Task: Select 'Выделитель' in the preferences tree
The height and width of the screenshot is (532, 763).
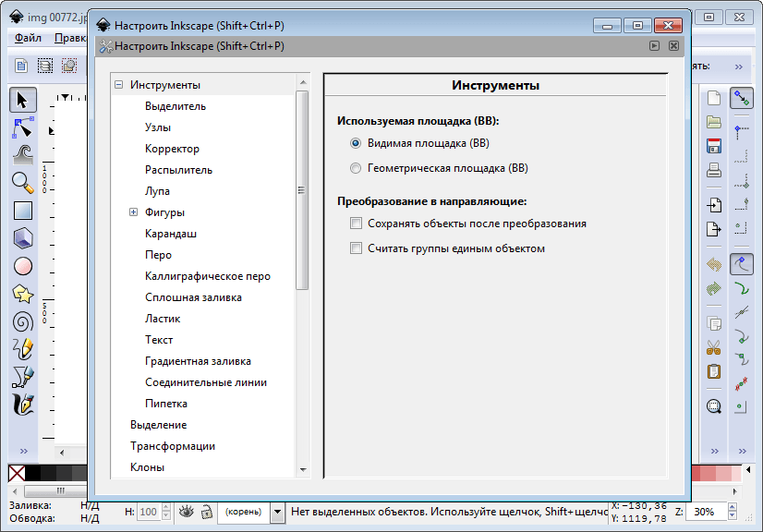Action: [x=176, y=106]
